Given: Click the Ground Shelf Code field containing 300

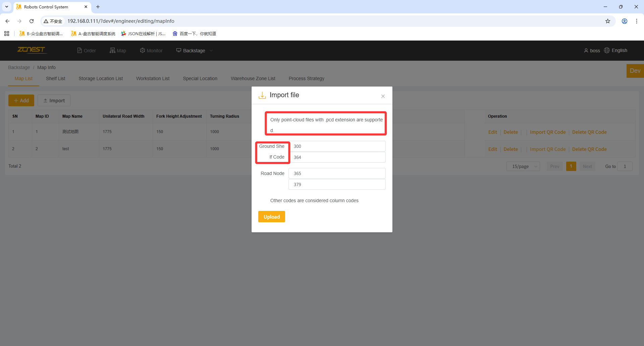Looking at the screenshot, I should click(337, 146).
